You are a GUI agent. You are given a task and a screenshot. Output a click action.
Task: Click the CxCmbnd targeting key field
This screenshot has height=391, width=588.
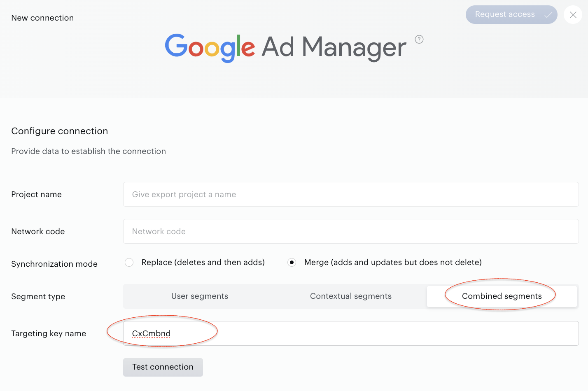[351, 333]
